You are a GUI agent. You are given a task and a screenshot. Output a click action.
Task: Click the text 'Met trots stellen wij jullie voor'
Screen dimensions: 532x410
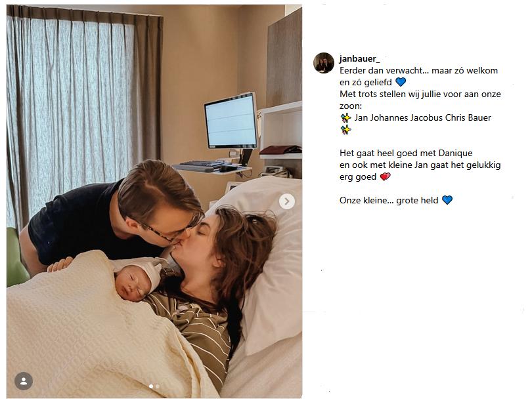coord(406,94)
